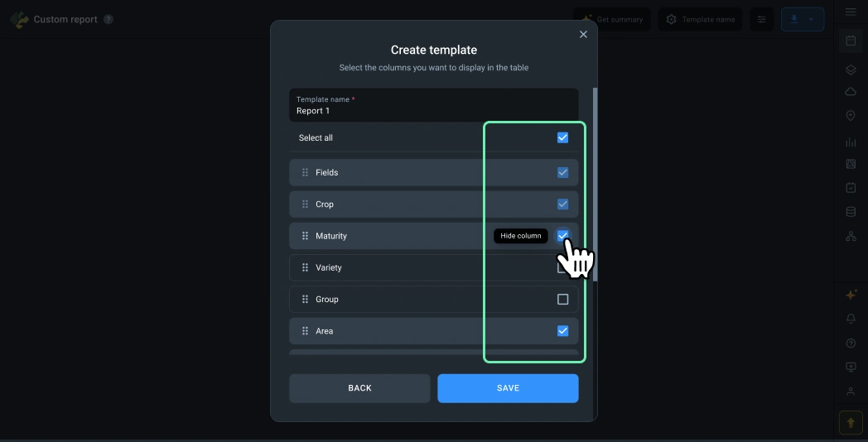The height and width of the screenshot is (442, 868).
Task: Uncheck the Area column checkbox
Action: point(562,331)
